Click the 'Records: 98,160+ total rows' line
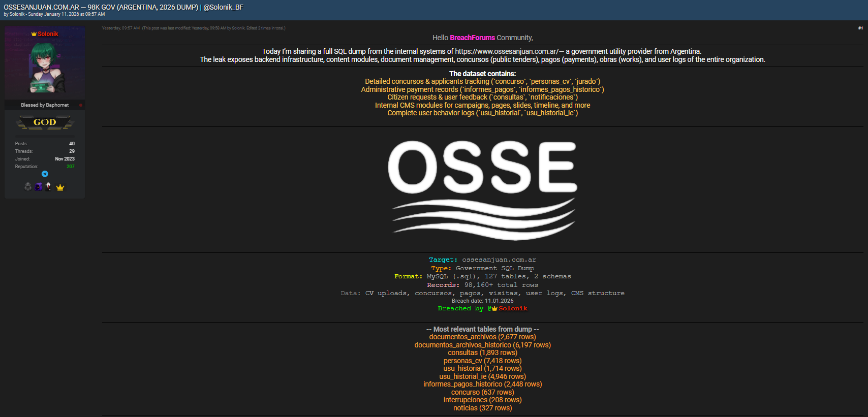The width and height of the screenshot is (868, 417). click(482, 285)
